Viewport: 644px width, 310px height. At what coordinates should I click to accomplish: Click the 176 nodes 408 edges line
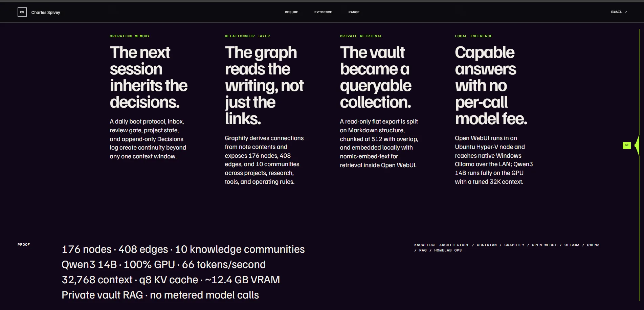(x=183, y=249)
